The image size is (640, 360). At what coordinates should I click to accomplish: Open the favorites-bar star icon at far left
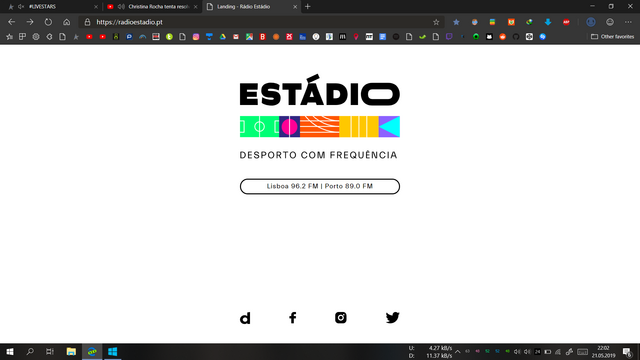pyautogui.click(x=9, y=37)
